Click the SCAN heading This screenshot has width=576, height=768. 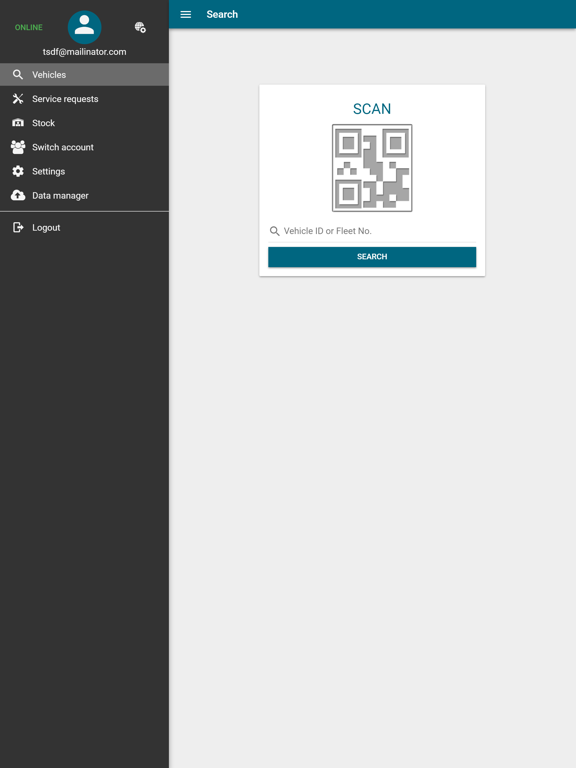372,109
